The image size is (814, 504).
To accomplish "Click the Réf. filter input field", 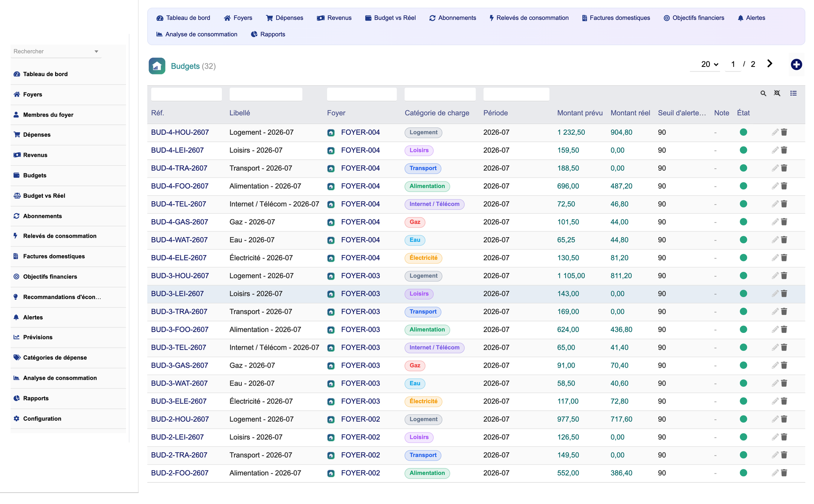I will [x=187, y=94].
